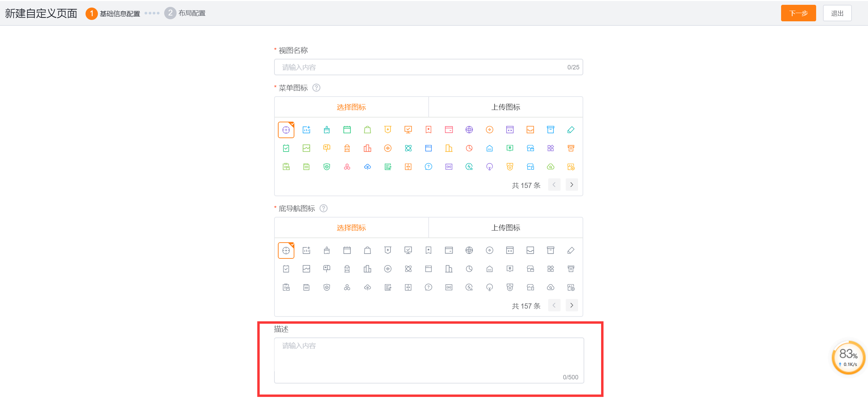The image size is (868, 411).
Task: Select the purple globe icon in 菜单图标
Action: [x=469, y=130]
